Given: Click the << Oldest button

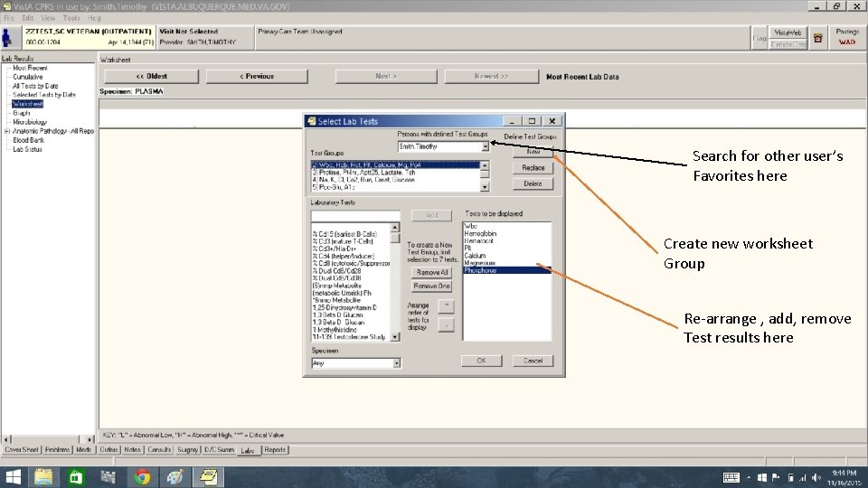Looking at the screenshot, I should coord(151,76).
